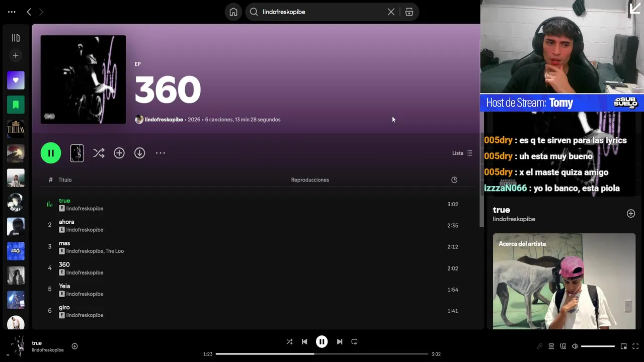Open the Browse icon beside search
This screenshot has height=362, width=644.
click(409, 12)
